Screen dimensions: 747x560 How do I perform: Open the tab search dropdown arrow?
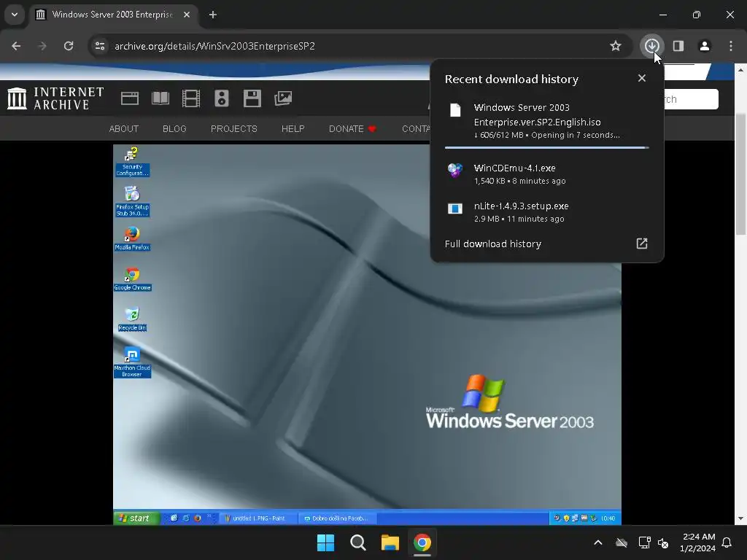coord(15,15)
